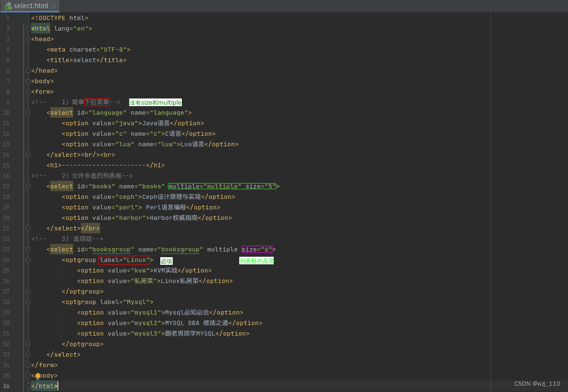The width and height of the screenshot is (568, 392).
Task: Click the lang="en" attribute on line 2
Action: tap(71, 29)
